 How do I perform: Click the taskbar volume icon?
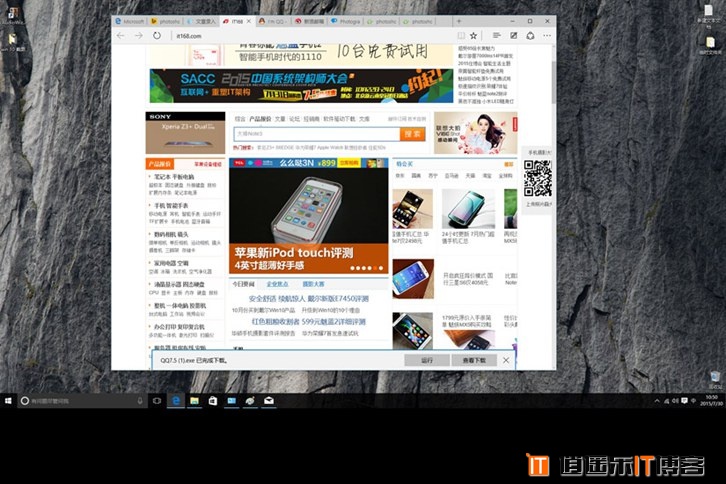pos(675,401)
